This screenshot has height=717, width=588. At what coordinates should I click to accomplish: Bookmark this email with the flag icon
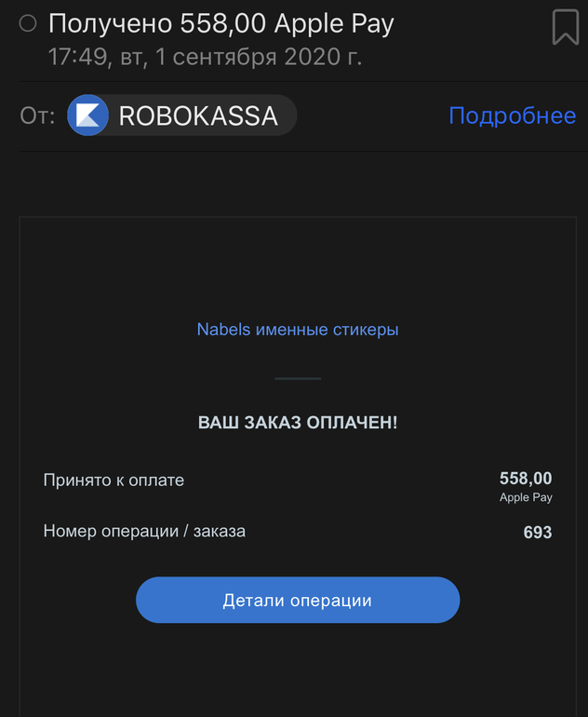tap(565, 27)
